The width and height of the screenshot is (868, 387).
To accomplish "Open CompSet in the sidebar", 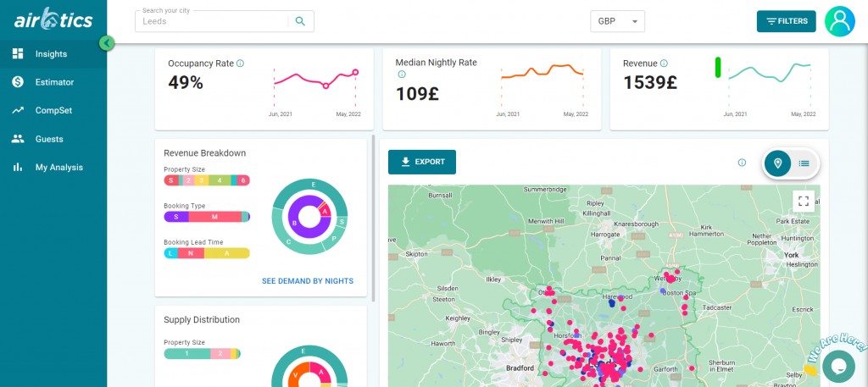I will 53,110.
